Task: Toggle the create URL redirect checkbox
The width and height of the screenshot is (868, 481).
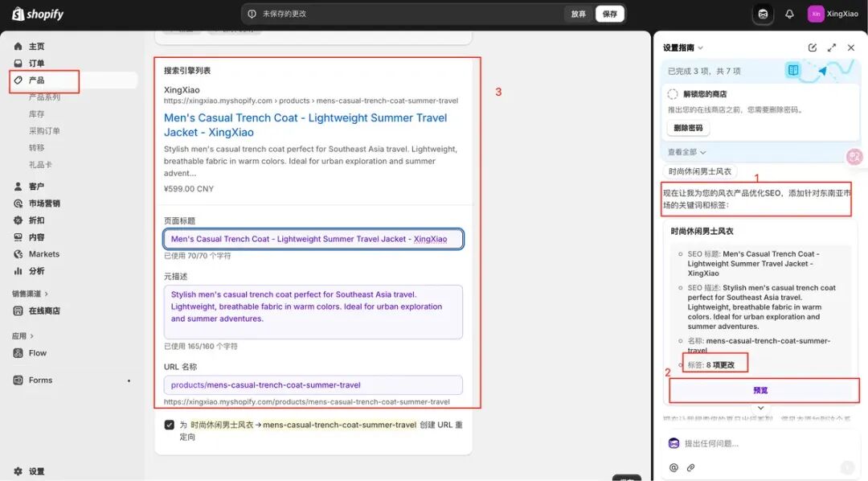Action: point(169,425)
